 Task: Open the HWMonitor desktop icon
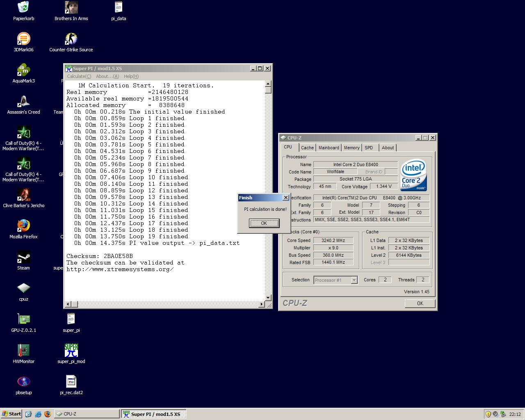[x=23, y=351]
